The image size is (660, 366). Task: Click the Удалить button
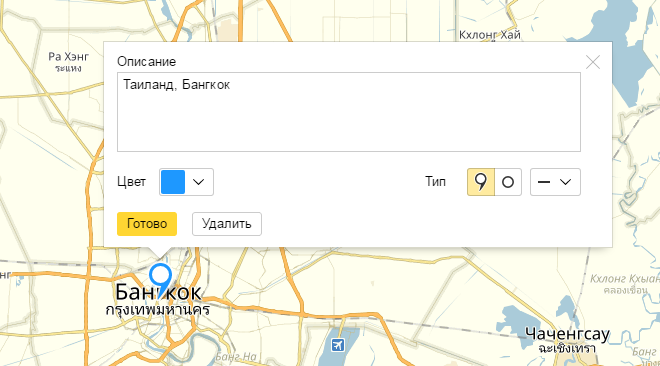(x=227, y=224)
